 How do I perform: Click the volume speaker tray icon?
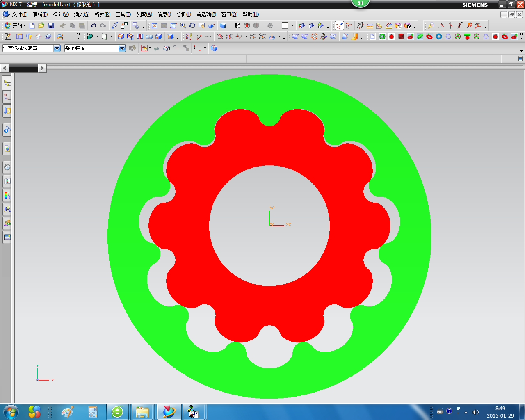point(475,412)
